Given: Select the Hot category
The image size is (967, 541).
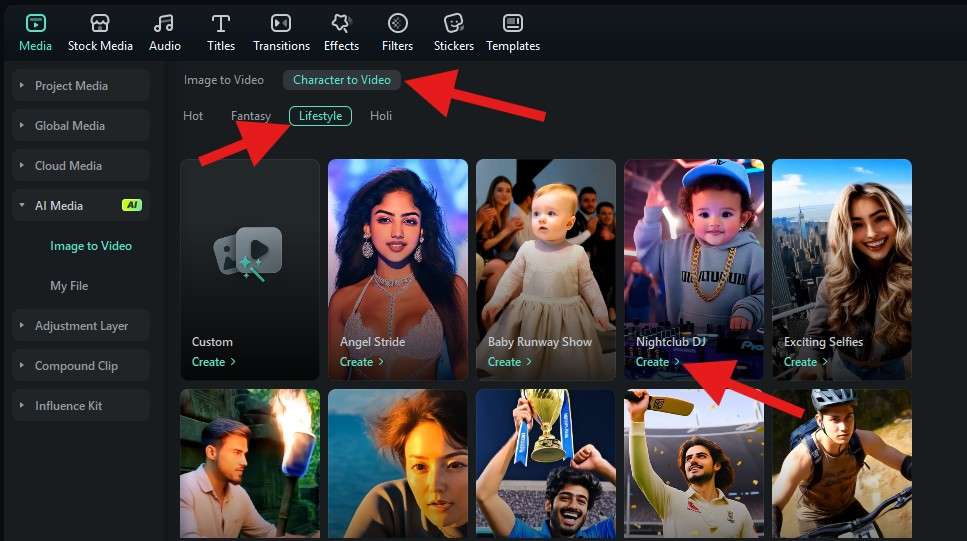Looking at the screenshot, I should point(193,115).
